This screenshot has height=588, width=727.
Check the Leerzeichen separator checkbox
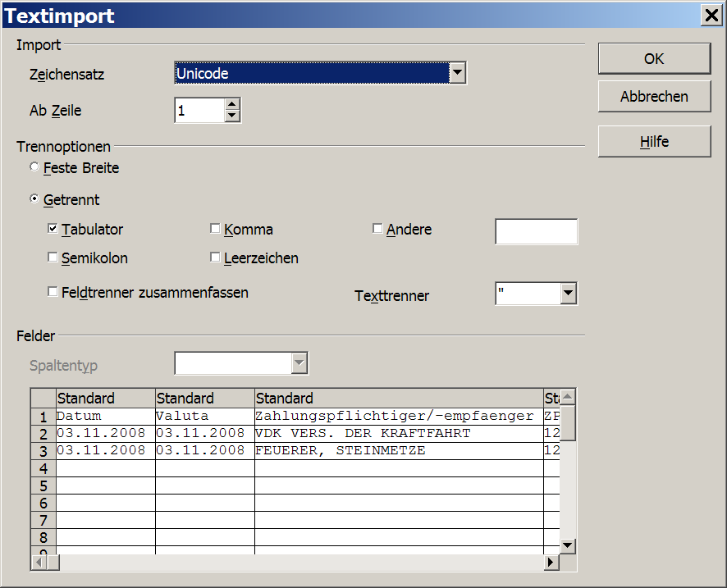coord(216,258)
